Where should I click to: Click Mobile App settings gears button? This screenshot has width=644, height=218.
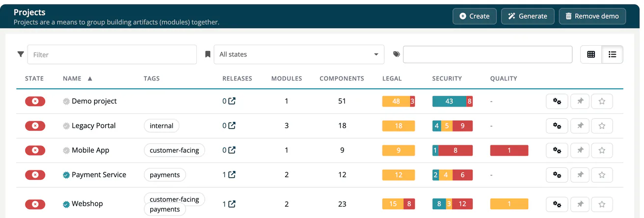pyautogui.click(x=557, y=150)
